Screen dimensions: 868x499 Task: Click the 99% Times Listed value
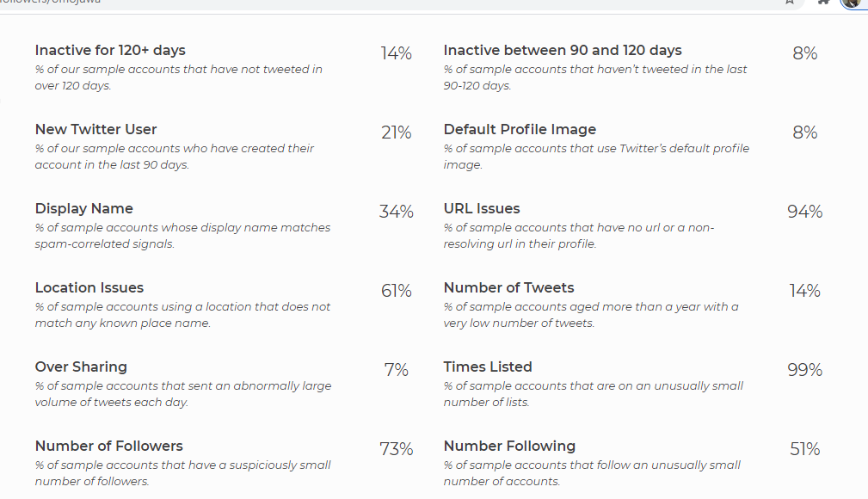(x=804, y=370)
